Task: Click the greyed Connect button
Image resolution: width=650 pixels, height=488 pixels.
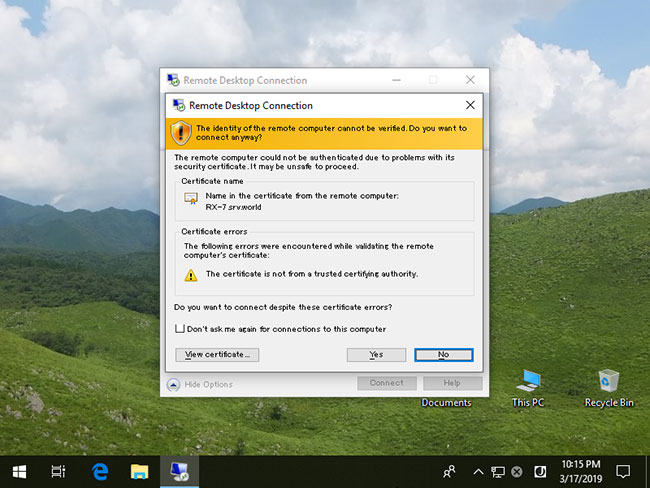Action: (x=387, y=383)
